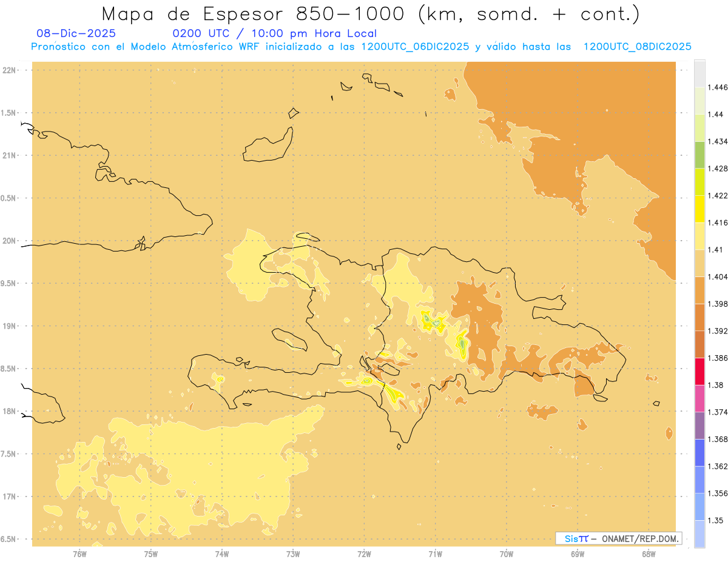This screenshot has width=728, height=562.
Task: Click the gray legend swatch above 1.446
Action: point(699,73)
